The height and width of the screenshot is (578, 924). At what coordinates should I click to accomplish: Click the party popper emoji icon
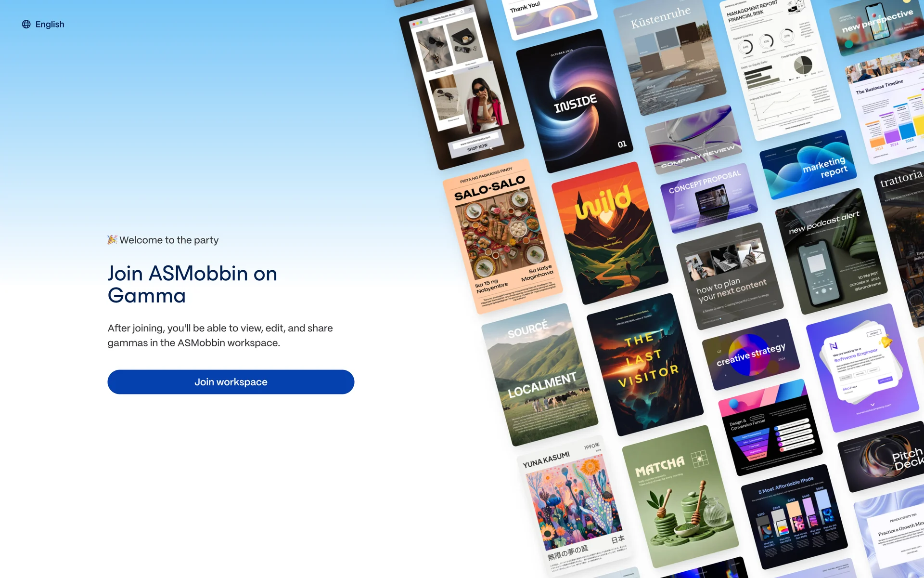click(x=112, y=239)
